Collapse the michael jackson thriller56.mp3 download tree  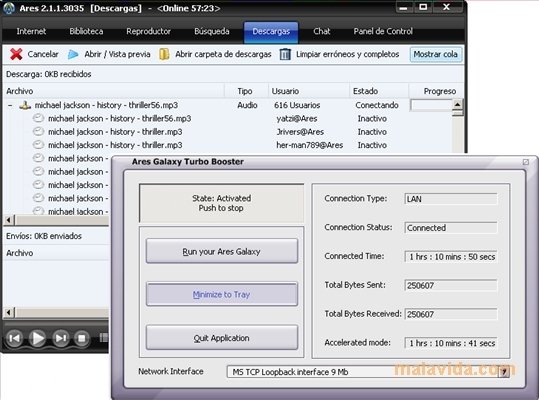coord(10,105)
